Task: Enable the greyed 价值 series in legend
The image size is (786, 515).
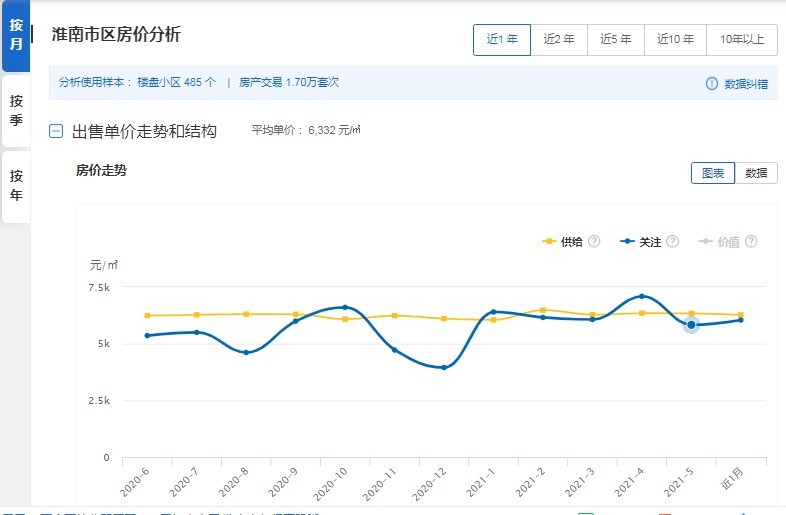Action: point(719,242)
